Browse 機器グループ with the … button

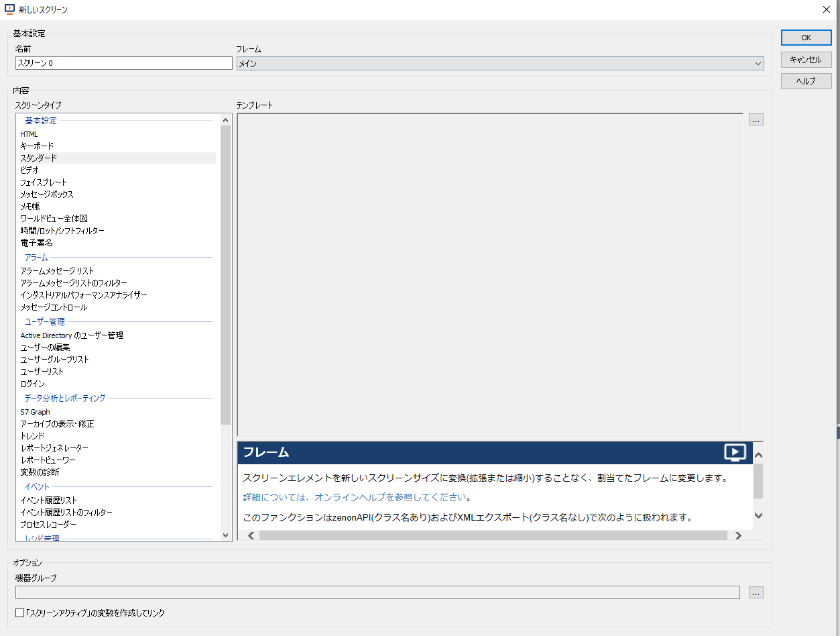tap(756, 592)
